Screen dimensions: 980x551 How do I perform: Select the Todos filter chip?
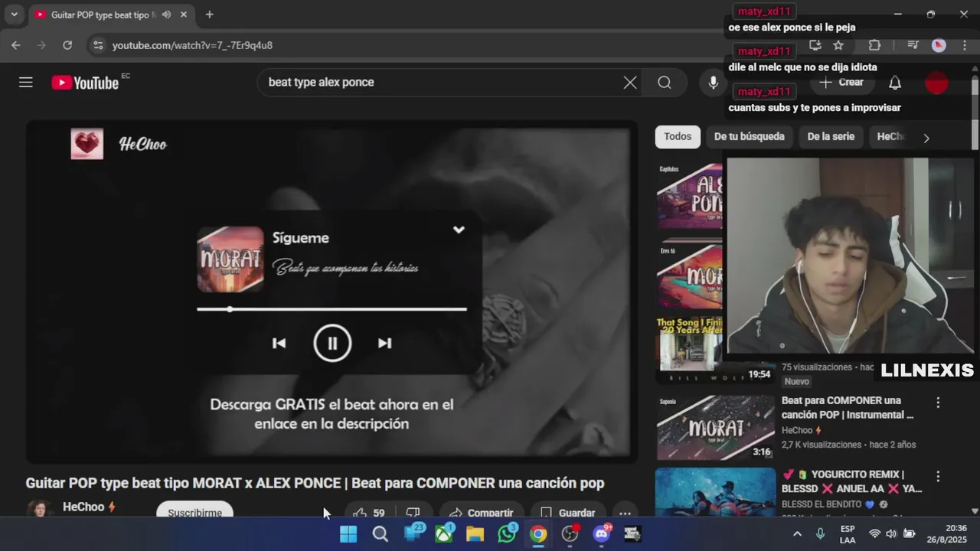pyautogui.click(x=678, y=136)
